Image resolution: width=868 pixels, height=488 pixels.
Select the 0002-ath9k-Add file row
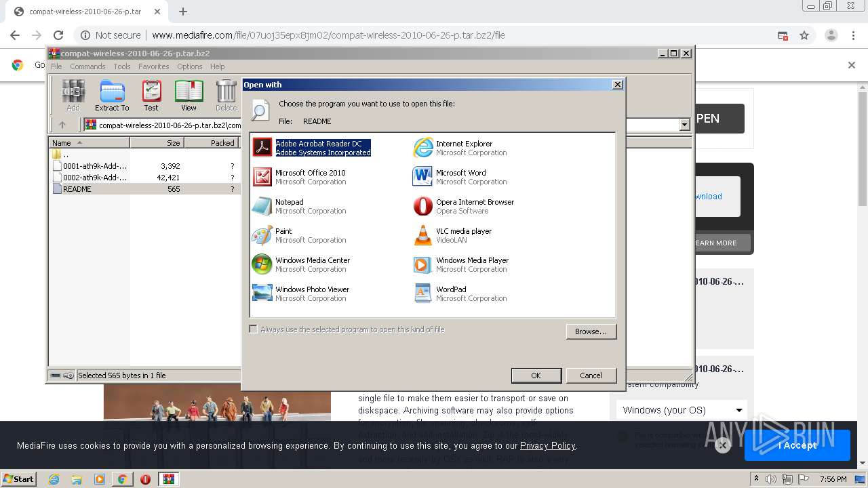[144, 178]
